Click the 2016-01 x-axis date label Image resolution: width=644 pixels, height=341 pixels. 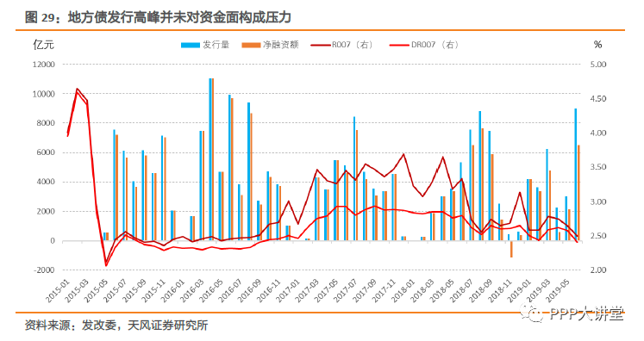(173, 292)
